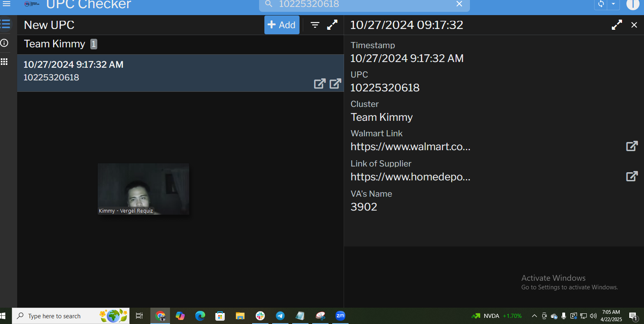The height and width of the screenshot is (324, 644).
Task: Expand the detail panel to fullscreen
Action: pyautogui.click(x=617, y=25)
